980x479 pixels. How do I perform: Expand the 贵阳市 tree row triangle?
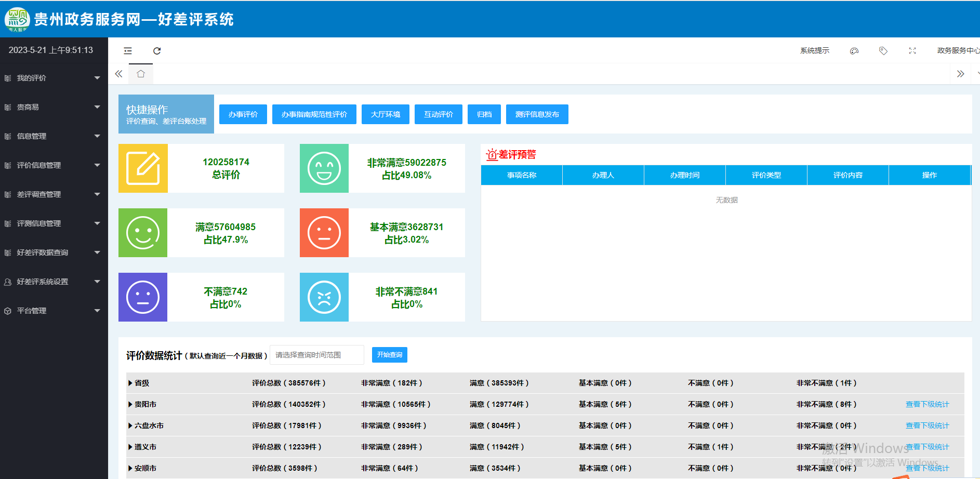click(130, 404)
